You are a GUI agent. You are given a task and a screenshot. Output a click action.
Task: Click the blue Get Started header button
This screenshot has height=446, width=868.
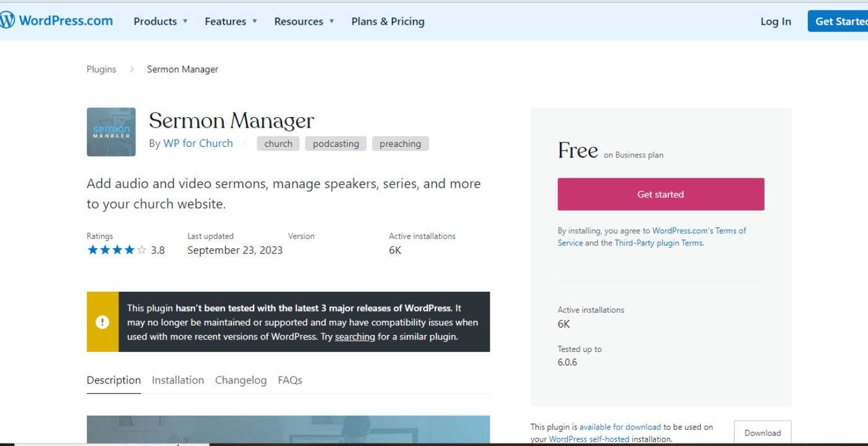[x=838, y=21]
